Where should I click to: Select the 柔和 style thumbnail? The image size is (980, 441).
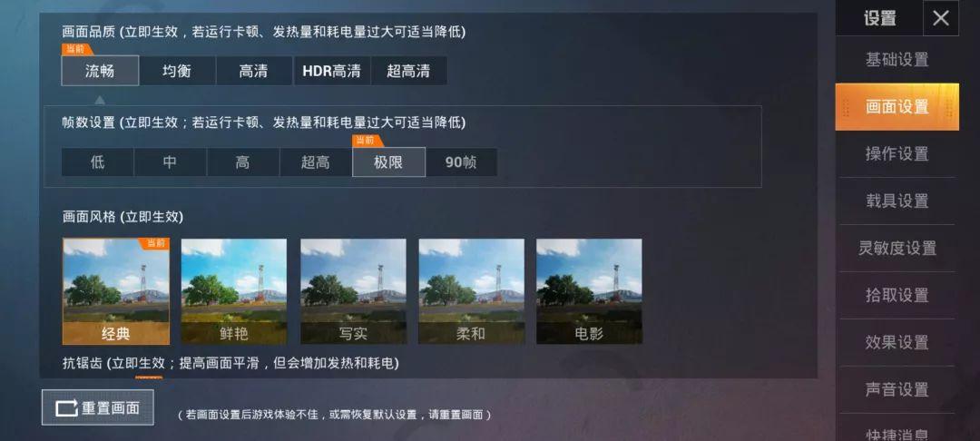click(x=471, y=291)
